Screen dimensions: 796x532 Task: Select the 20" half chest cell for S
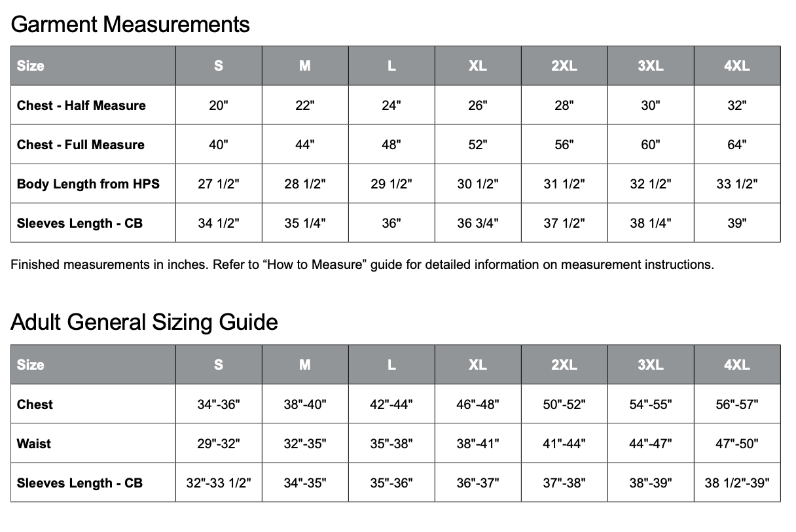(219, 105)
